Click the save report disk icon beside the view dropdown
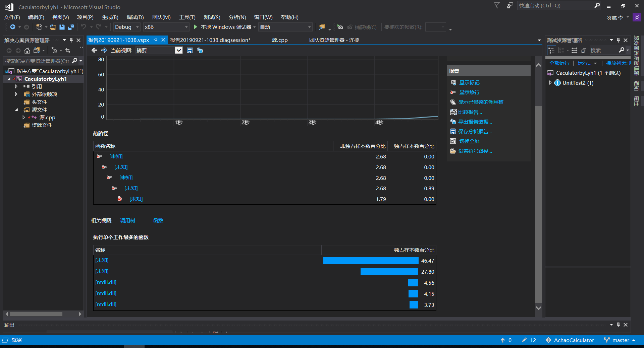 (x=190, y=50)
